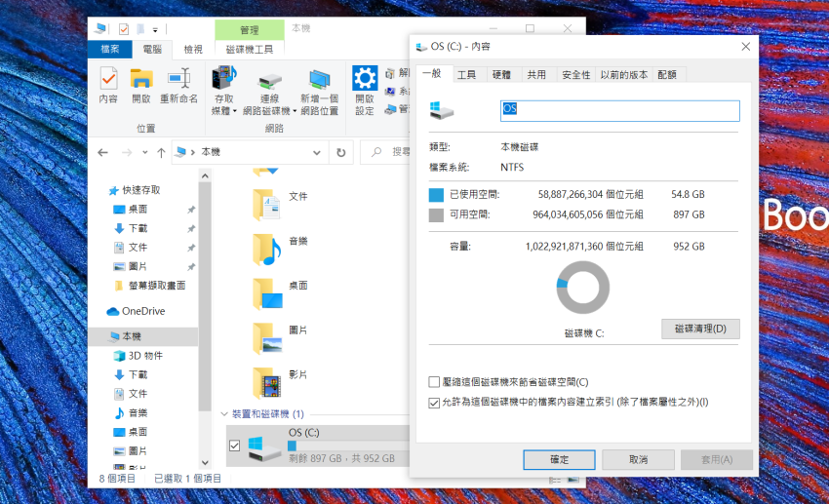Open 影片 folder in main pane
Viewport: 829px width, 504px height.
click(281, 382)
